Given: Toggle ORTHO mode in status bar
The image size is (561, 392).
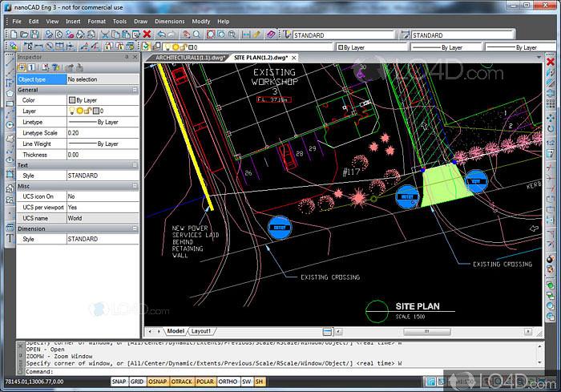Looking at the screenshot, I should tap(227, 382).
